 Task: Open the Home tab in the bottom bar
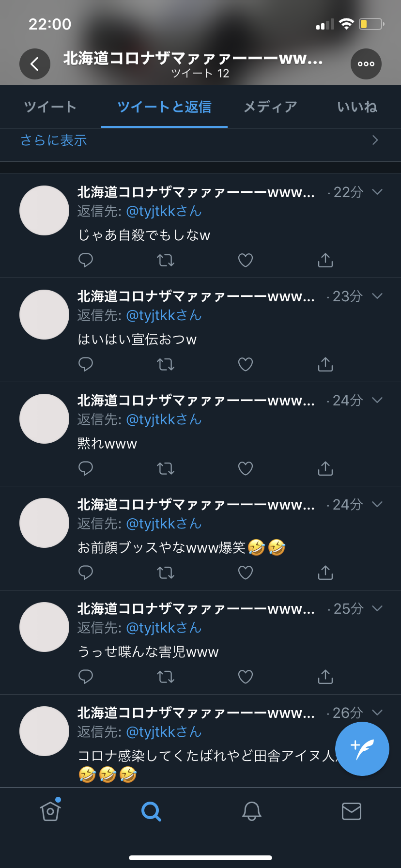point(50,811)
